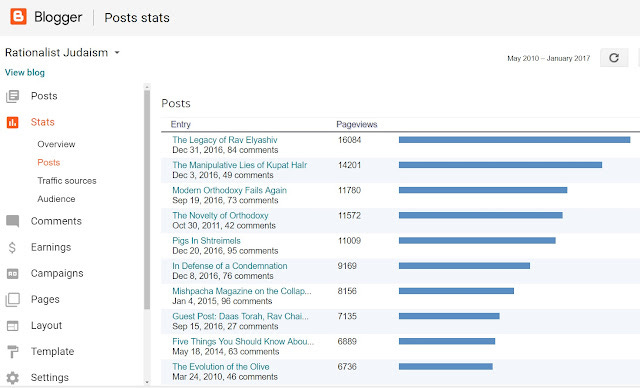Select Posts under Stats submenu

tap(49, 162)
